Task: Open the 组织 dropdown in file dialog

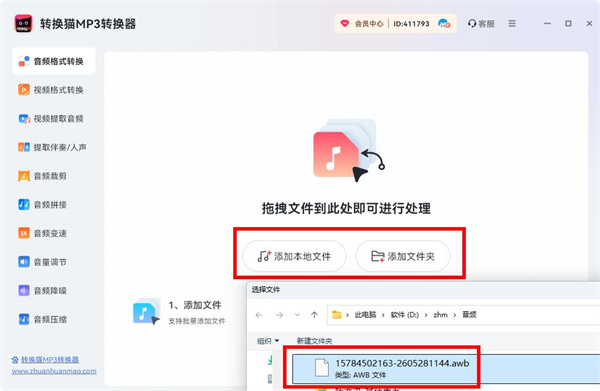Action: coord(268,340)
